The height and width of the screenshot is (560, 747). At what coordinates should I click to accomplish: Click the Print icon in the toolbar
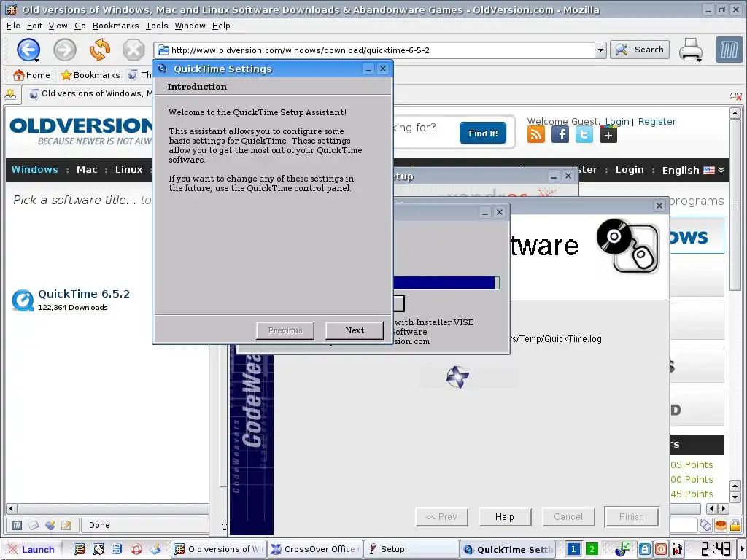point(691,50)
